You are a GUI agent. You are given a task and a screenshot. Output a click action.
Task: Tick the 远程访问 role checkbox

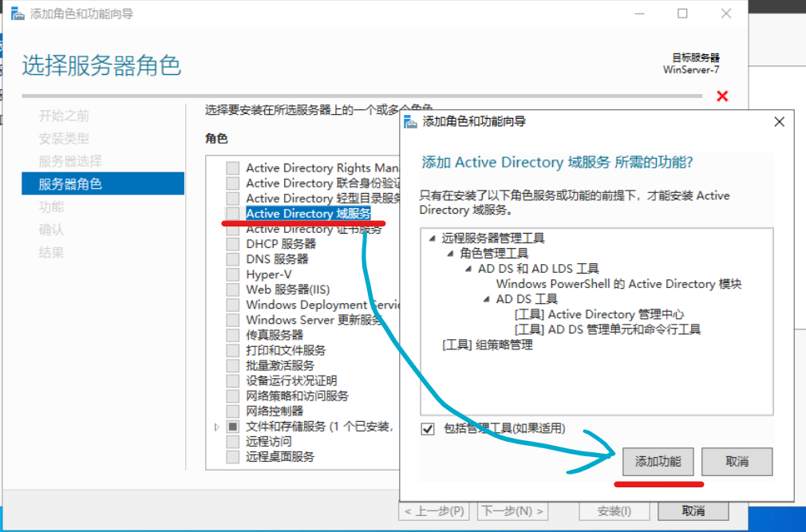[233, 442]
